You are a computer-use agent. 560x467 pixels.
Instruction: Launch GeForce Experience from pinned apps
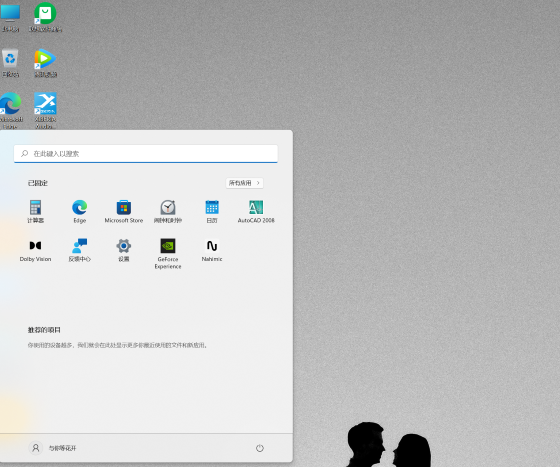(168, 253)
